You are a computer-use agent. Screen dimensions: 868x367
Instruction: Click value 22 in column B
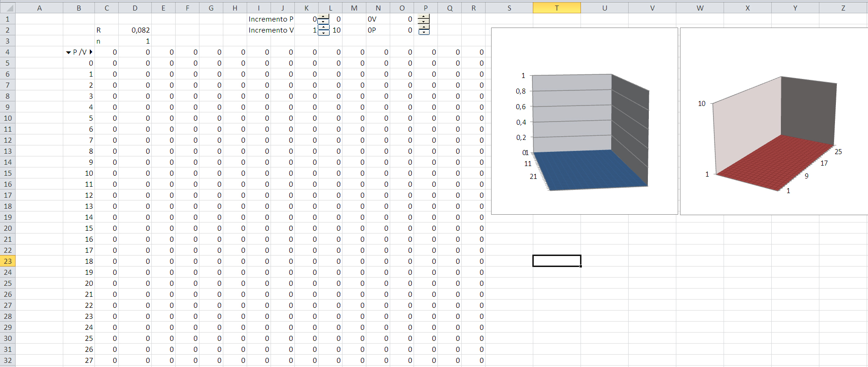(79, 305)
